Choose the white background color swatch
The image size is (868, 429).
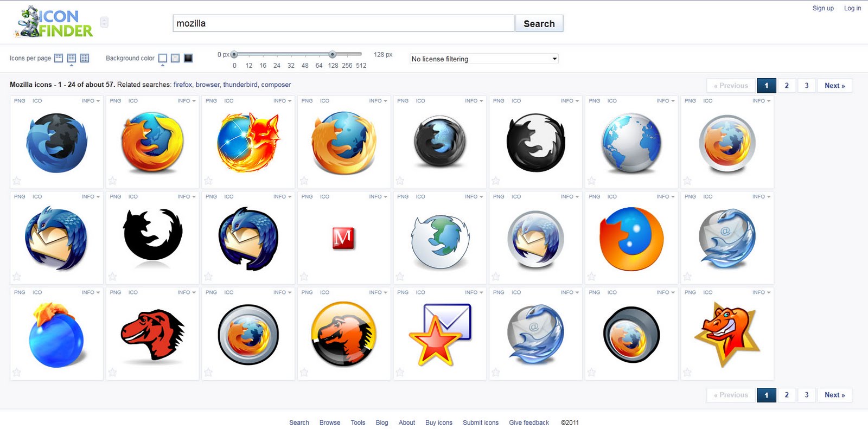[163, 58]
